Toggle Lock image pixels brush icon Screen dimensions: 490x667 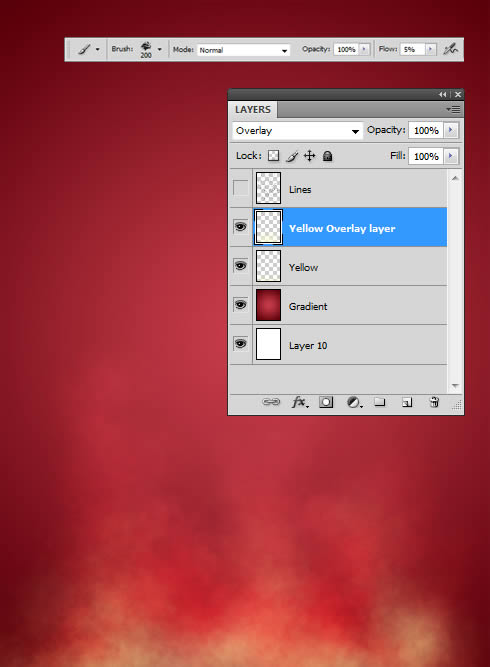tap(292, 156)
